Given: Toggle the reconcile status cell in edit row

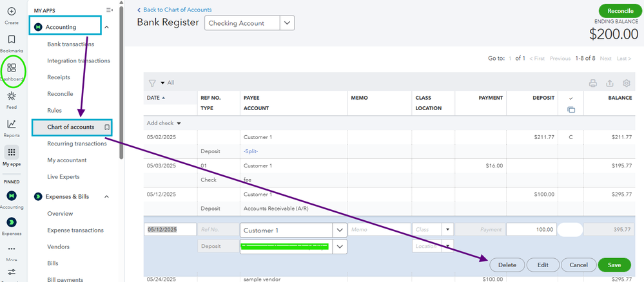Looking at the screenshot, I should [x=570, y=229].
